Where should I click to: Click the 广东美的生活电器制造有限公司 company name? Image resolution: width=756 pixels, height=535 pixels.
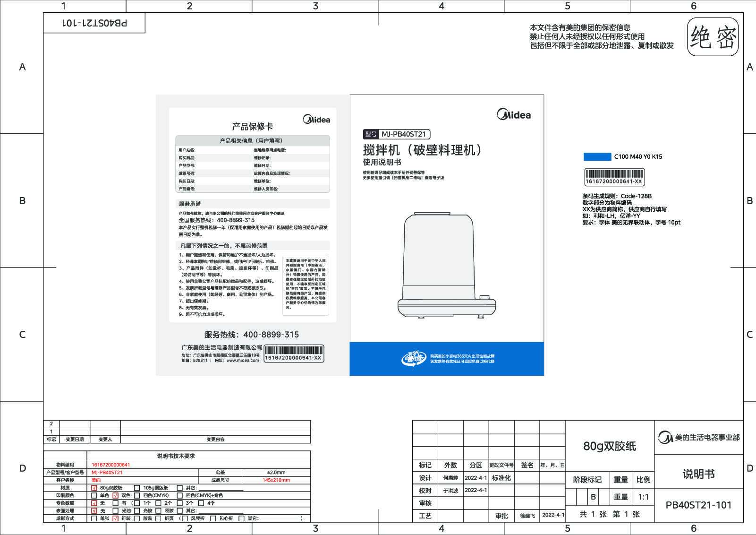click(222, 347)
